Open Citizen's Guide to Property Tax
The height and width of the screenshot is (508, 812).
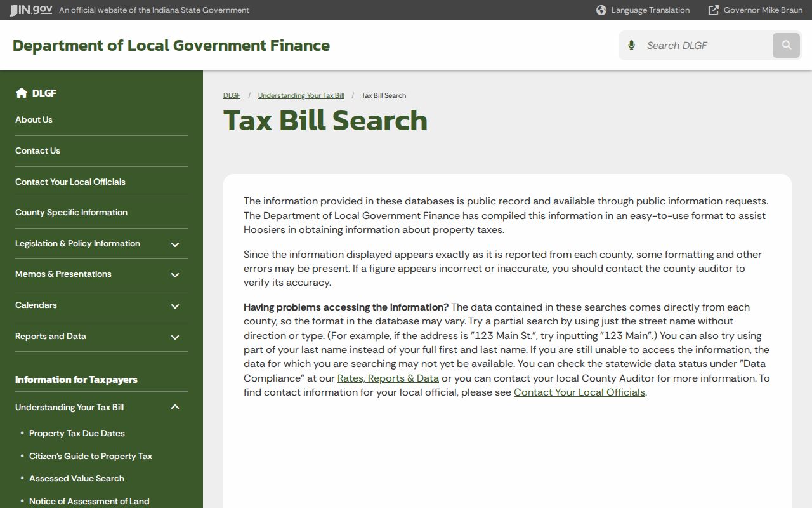pos(91,456)
